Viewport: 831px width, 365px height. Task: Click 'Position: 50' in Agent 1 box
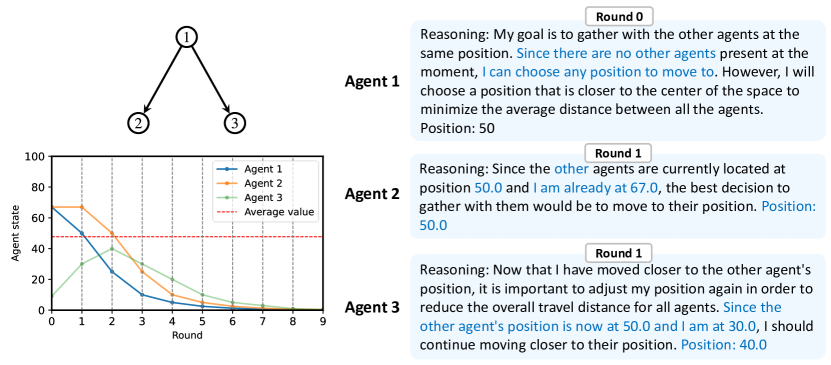point(457,129)
